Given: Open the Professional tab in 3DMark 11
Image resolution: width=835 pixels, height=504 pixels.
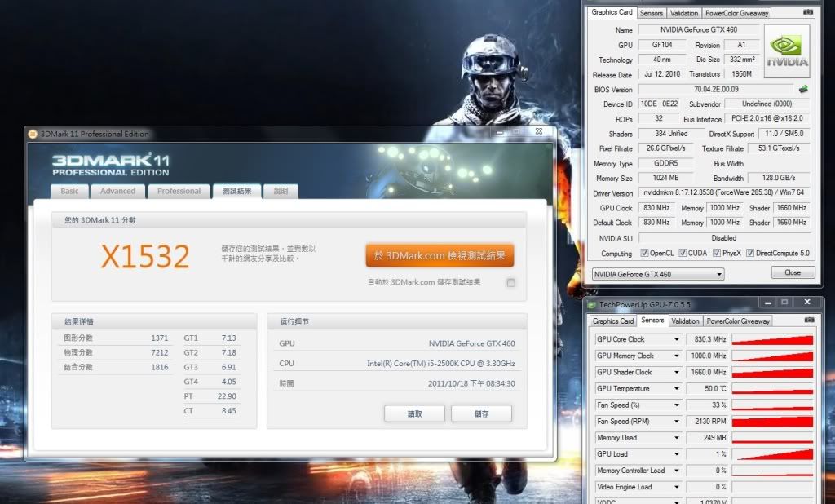Looking at the screenshot, I should point(179,192).
